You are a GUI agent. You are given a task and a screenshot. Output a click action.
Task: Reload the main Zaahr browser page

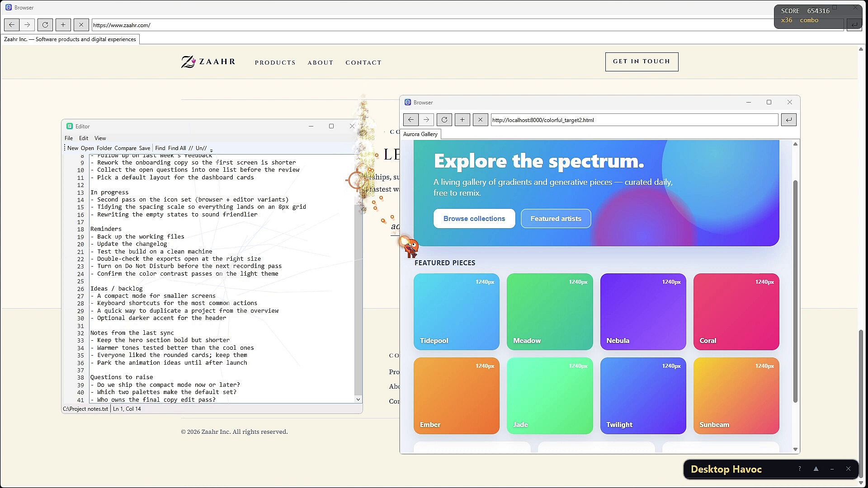tap(45, 25)
